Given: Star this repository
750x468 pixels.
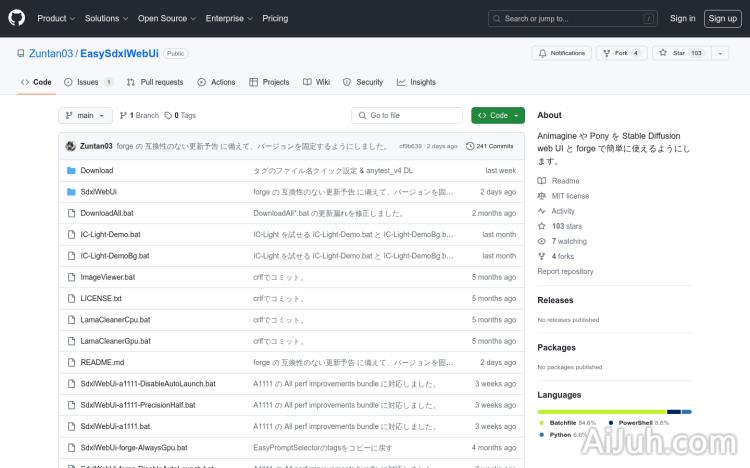Looking at the screenshot, I should pyautogui.click(x=673, y=53).
